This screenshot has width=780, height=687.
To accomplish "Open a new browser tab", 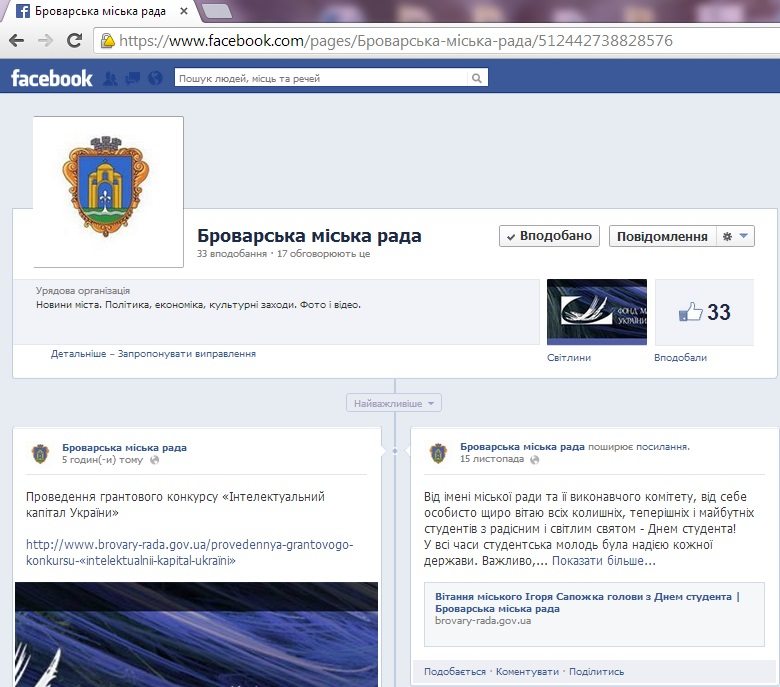I will click(x=217, y=11).
